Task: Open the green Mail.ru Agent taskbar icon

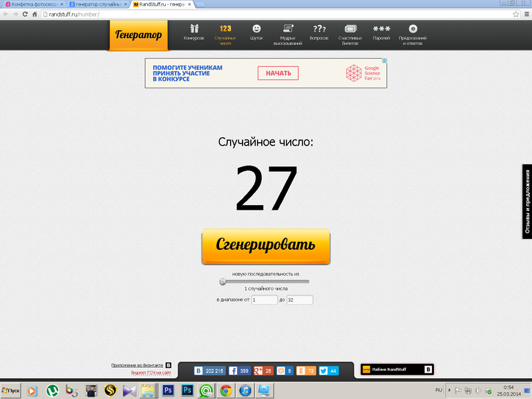Action: coord(206,391)
